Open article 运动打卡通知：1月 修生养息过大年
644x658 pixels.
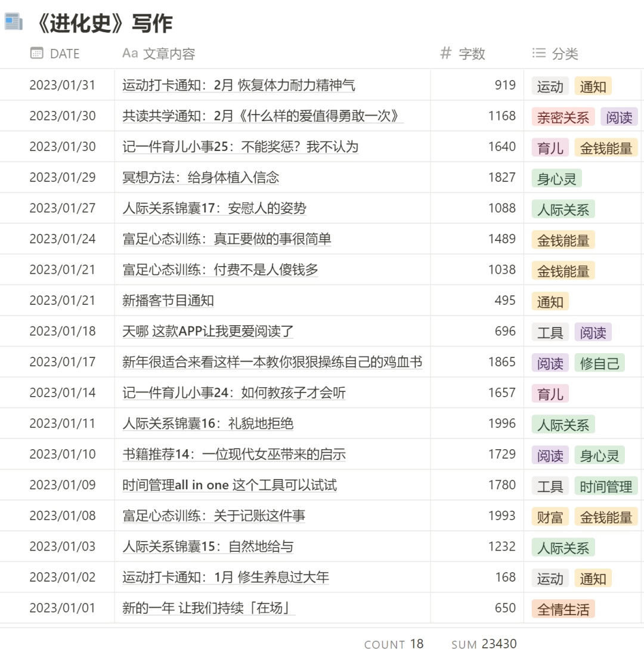coord(226,577)
